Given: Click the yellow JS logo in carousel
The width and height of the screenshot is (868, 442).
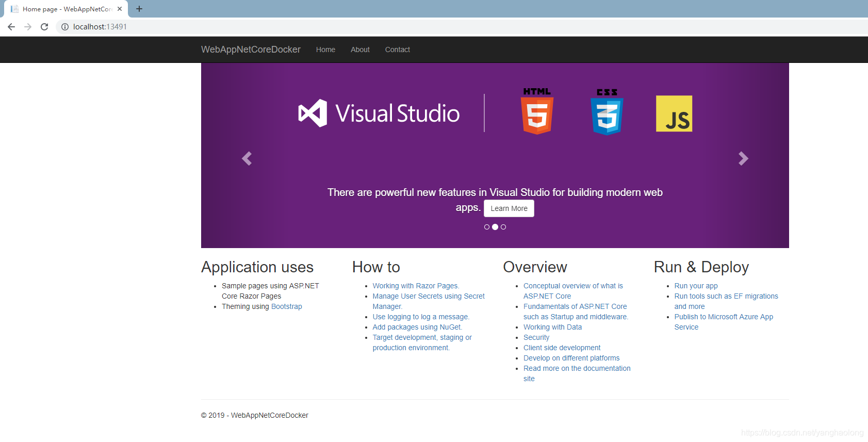Looking at the screenshot, I should [674, 113].
